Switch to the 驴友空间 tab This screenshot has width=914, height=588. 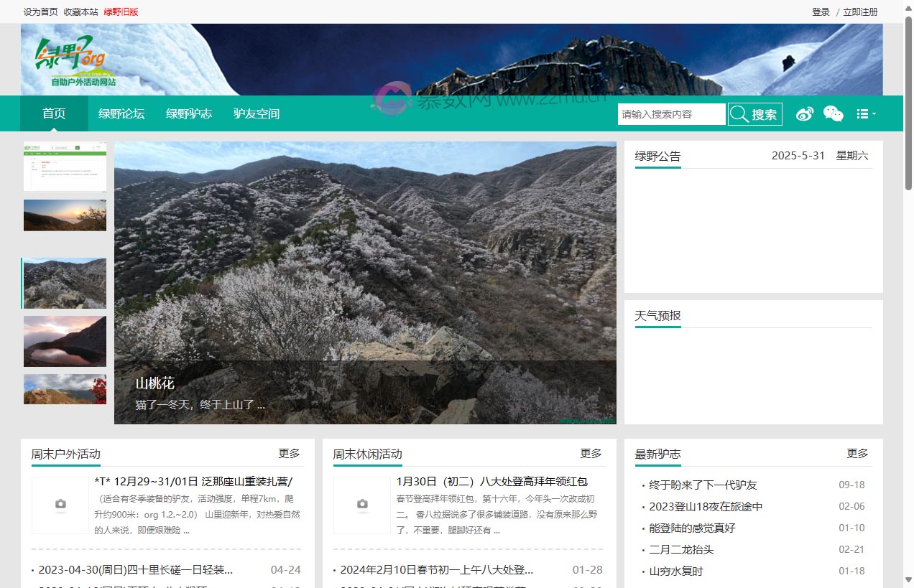coord(256,113)
